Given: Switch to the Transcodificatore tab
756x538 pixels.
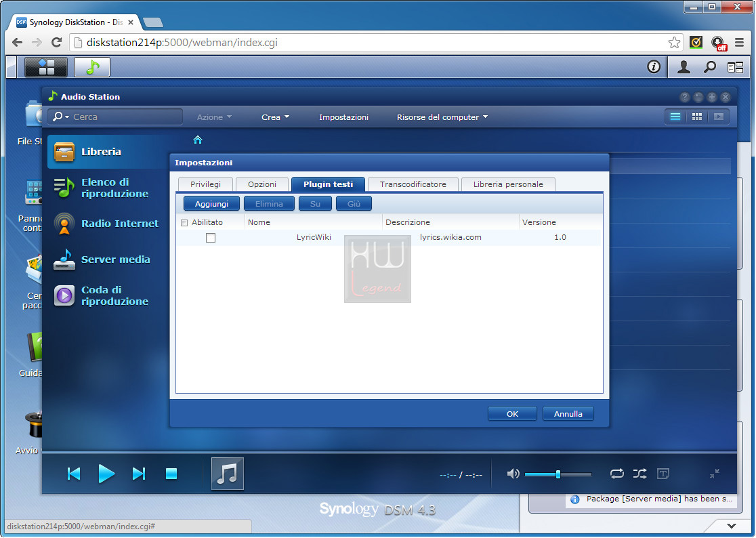Looking at the screenshot, I should pos(413,184).
